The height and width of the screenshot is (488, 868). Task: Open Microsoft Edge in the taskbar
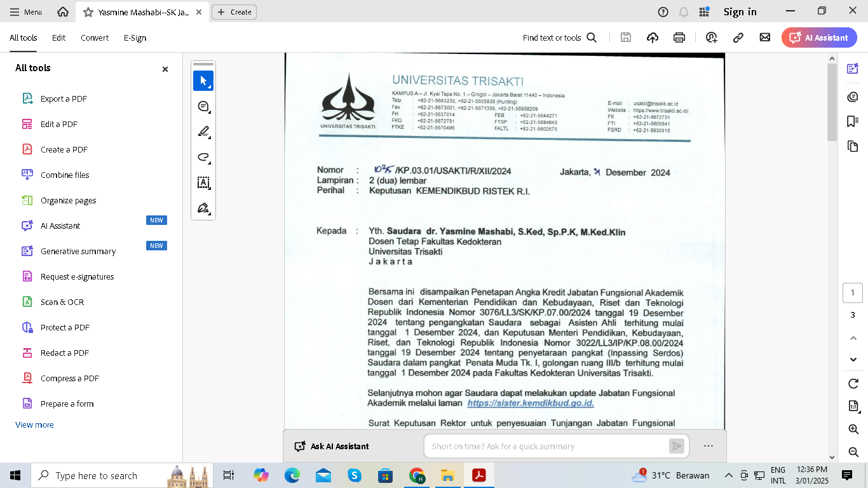(x=292, y=475)
